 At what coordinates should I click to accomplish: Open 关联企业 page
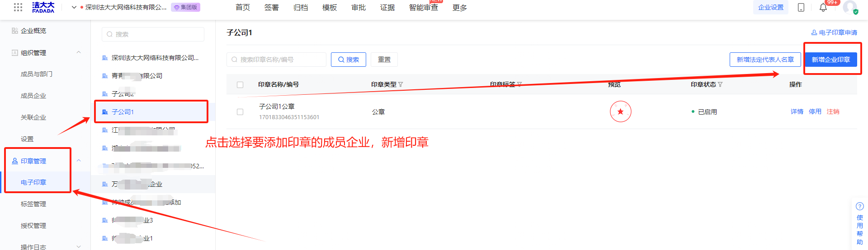(x=33, y=117)
